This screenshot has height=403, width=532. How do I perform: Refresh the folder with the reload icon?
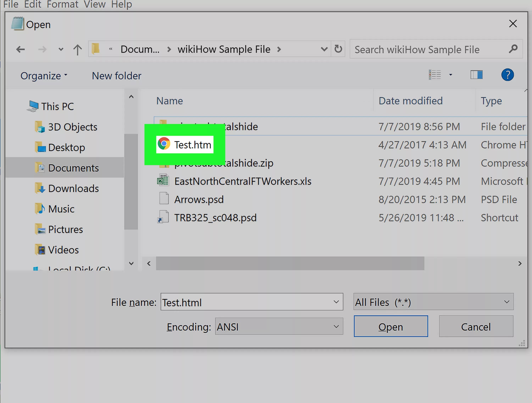[338, 49]
